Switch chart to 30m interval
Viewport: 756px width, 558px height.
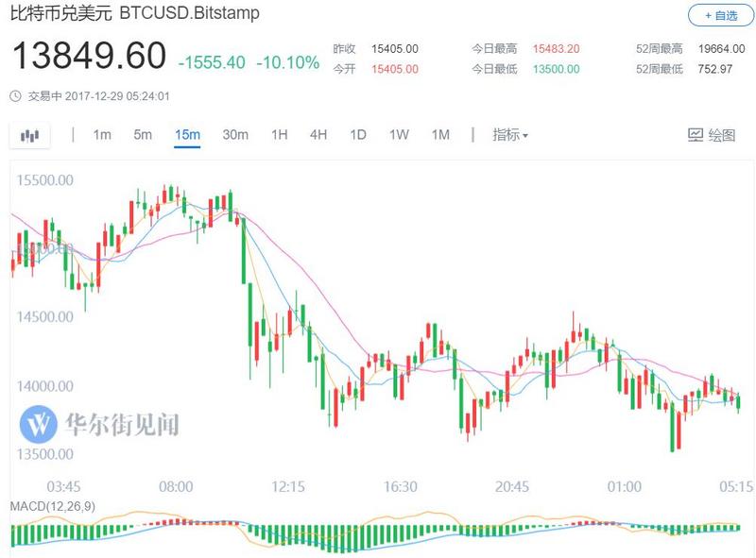(235, 135)
